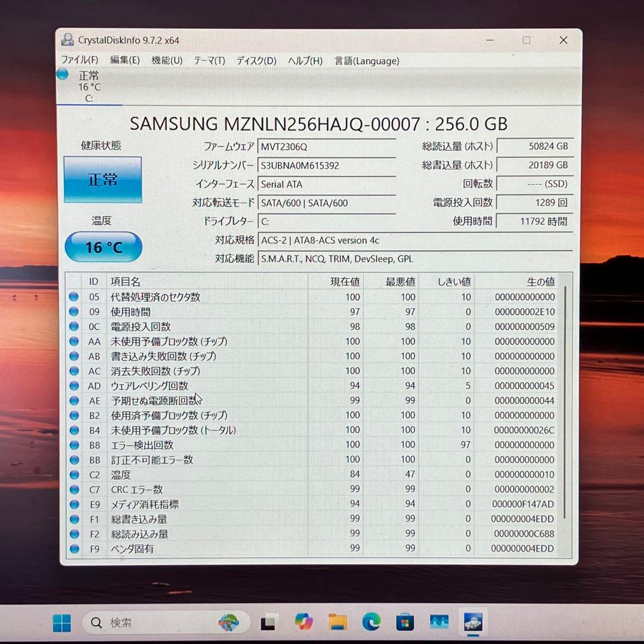
Task: Open the ファイル(F) menu
Action: pos(80,61)
